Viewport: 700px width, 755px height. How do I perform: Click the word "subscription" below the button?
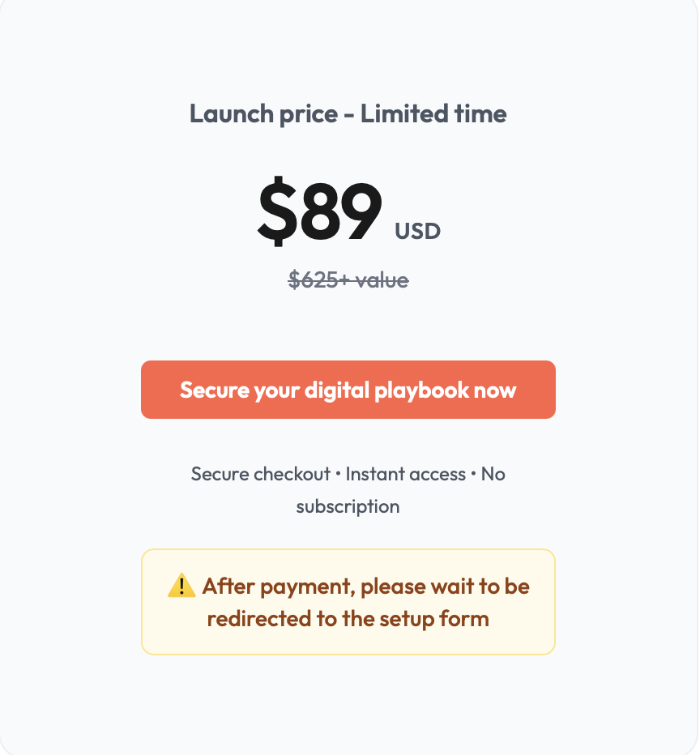pyautogui.click(x=348, y=507)
